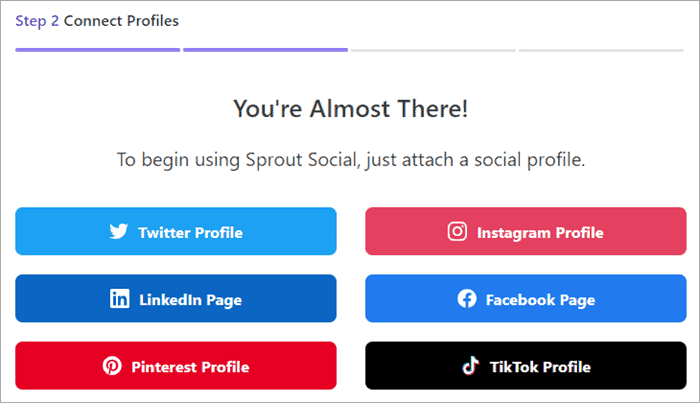The width and height of the screenshot is (700, 403).
Task: Select the first progress step bar
Action: click(97, 49)
